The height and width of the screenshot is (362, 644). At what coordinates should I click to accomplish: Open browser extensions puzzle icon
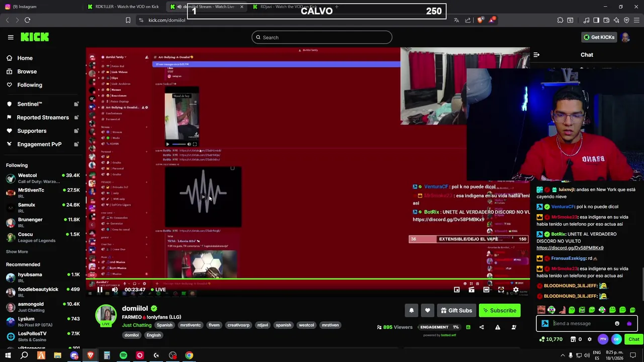click(560, 20)
